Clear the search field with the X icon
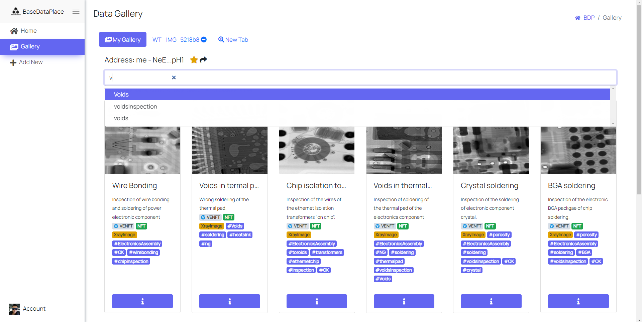644x322 pixels. (x=174, y=77)
